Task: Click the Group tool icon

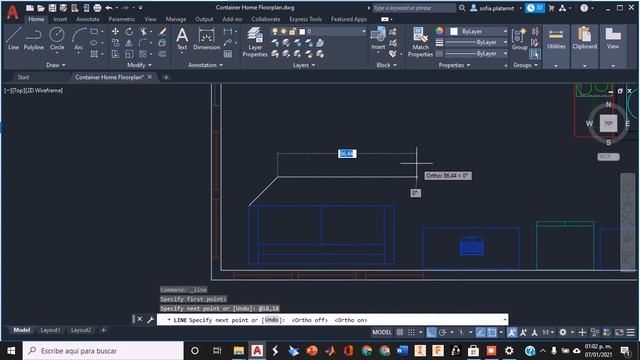Action: 519,39
